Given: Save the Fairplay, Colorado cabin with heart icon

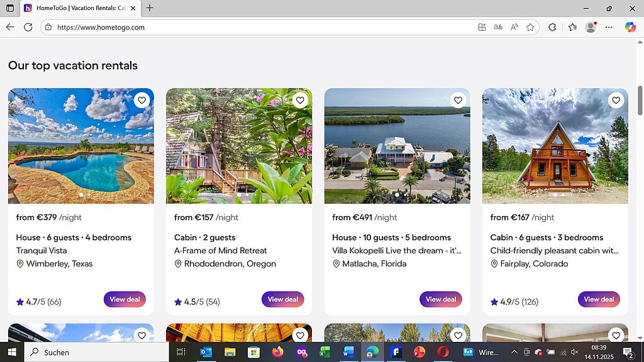Looking at the screenshot, I should pos(616,100).
